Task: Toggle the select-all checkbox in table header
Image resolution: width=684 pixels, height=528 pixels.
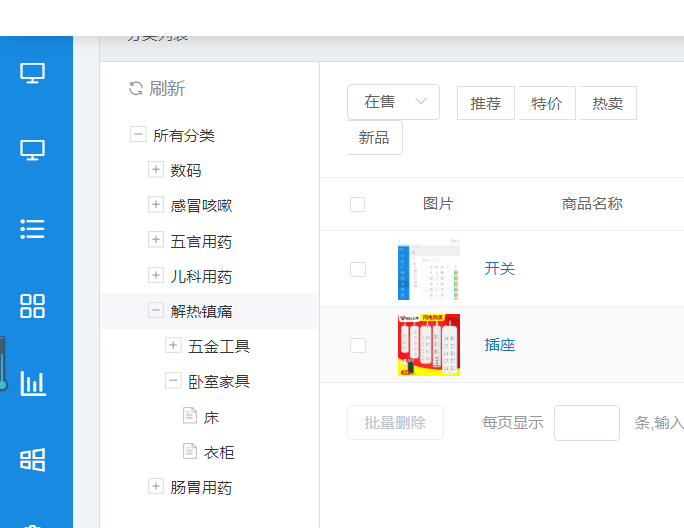Action: tap(358, 205)
